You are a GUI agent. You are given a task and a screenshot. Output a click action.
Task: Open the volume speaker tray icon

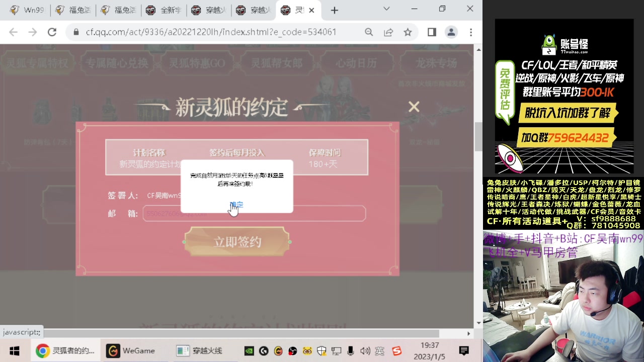pyautogui.click(x=365, y=351)
